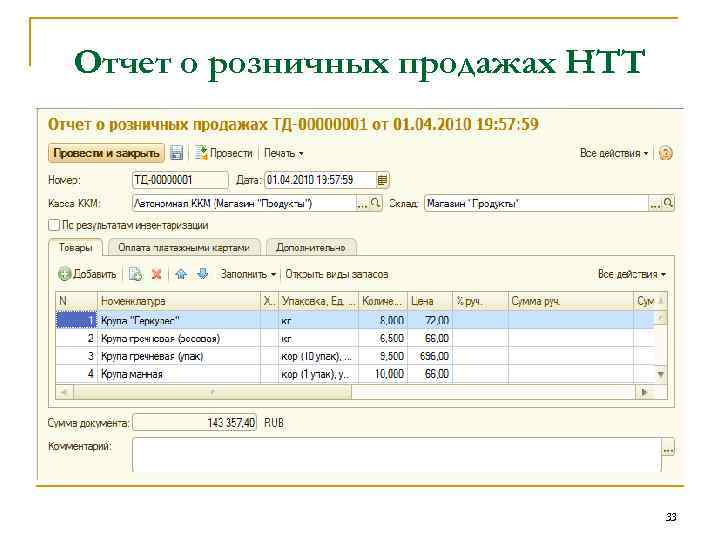The image size is (720, 540).
Task: Click the Провести post document button
Action: pos(224,153)
